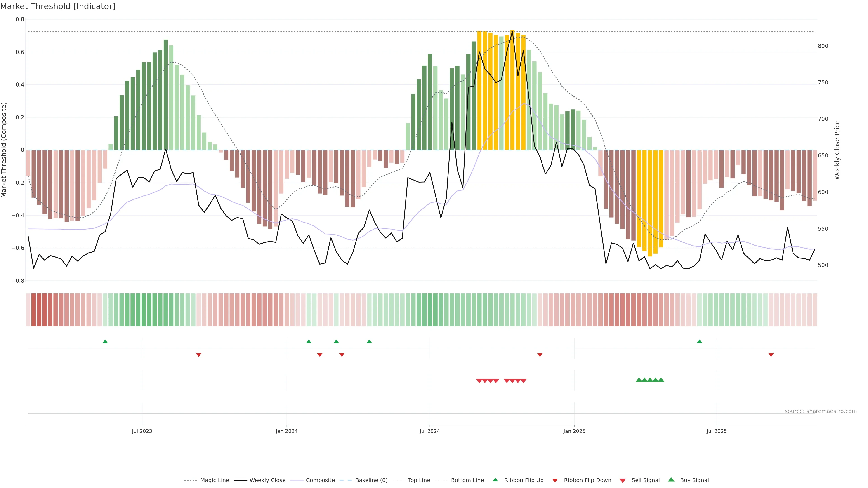
Task: Click the source: sharemaestro.com text
Action: (821, 411)
